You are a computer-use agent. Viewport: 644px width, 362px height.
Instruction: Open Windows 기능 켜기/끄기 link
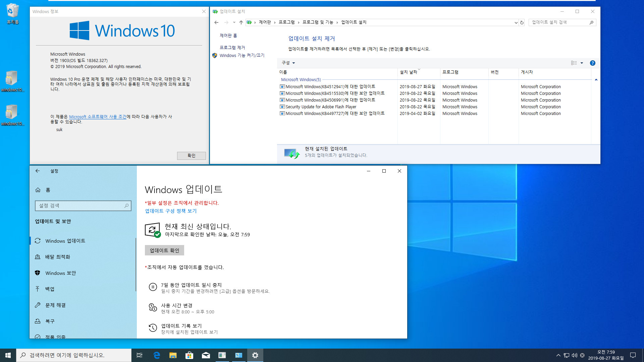pos(242,56)
